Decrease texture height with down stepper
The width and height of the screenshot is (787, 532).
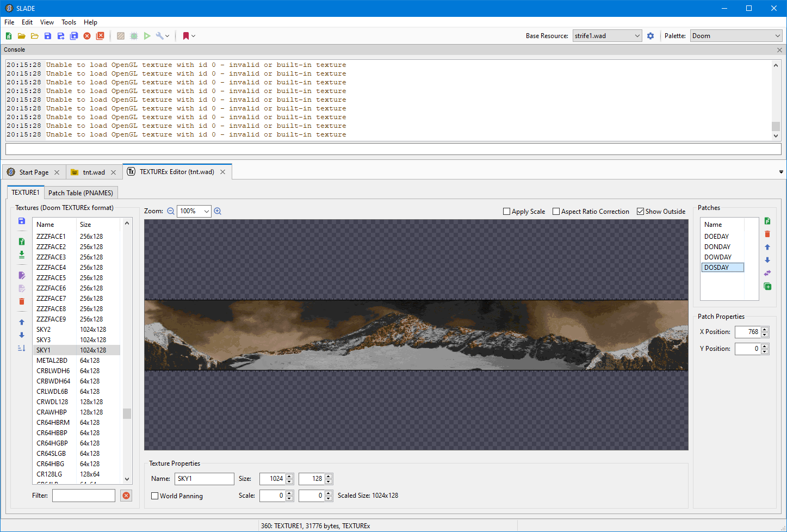coord(329,481)
